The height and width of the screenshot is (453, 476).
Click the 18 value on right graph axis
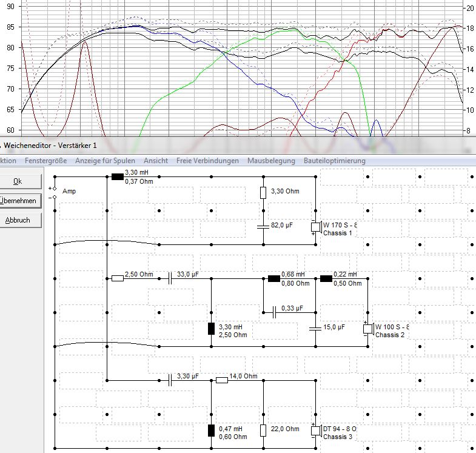tap(469, 29)
